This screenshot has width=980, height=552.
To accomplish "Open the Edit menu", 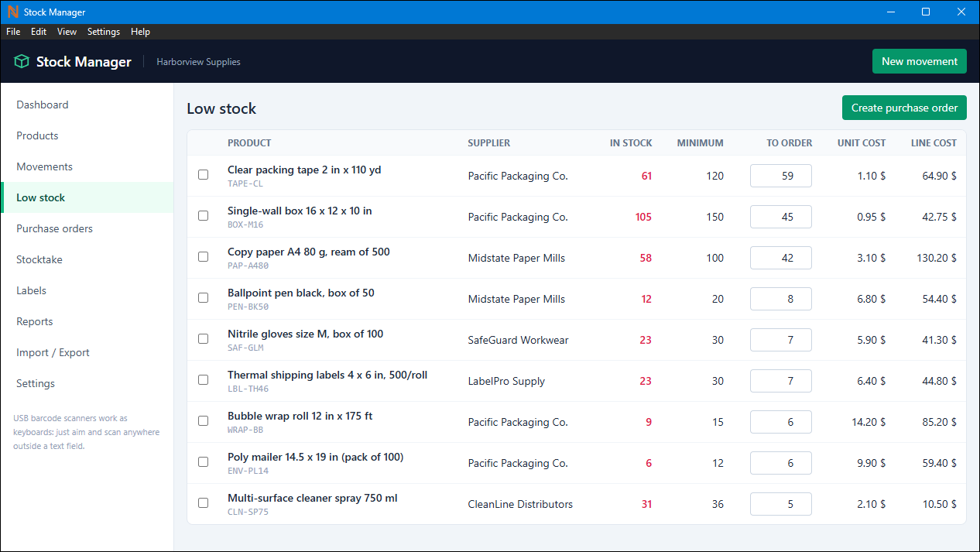I will point(39,32).
